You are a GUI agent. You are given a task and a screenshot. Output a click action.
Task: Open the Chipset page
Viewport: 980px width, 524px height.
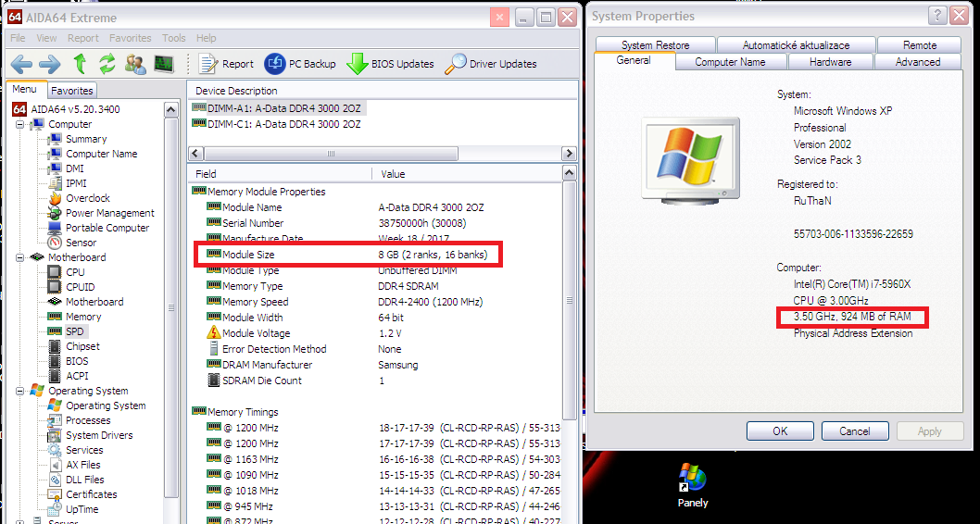[82, 346]
